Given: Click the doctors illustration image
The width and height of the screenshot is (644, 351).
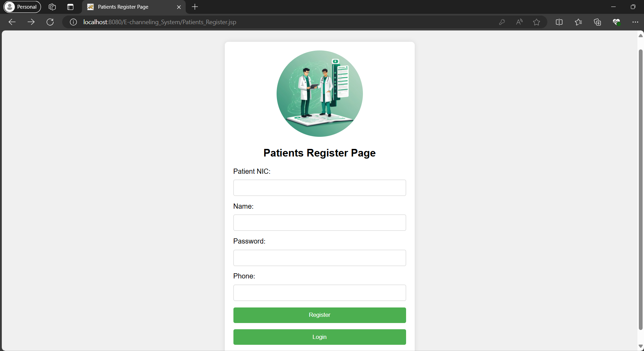Looking at the screenshot, I should coord(320,94).
